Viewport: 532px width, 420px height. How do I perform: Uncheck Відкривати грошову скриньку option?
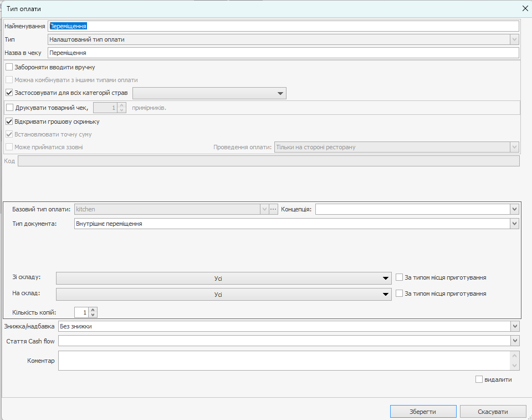9,122
